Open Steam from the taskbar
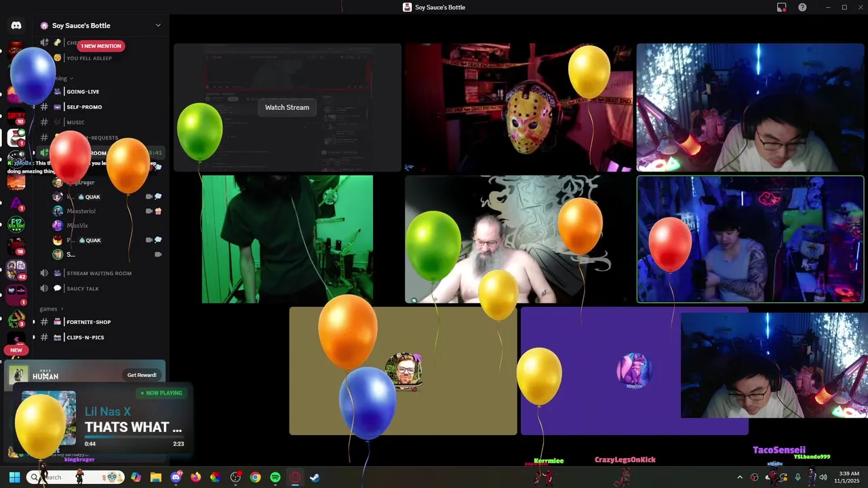 315,477
